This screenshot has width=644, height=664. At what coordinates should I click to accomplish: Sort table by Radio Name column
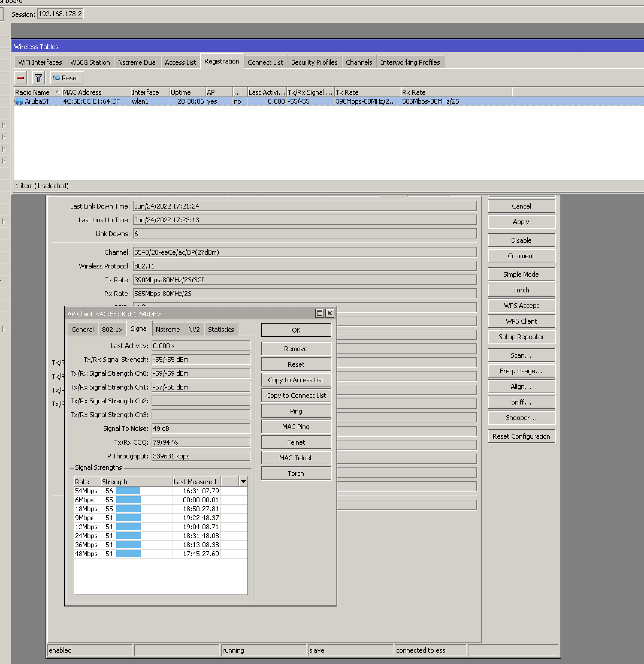tap(32, 92)
